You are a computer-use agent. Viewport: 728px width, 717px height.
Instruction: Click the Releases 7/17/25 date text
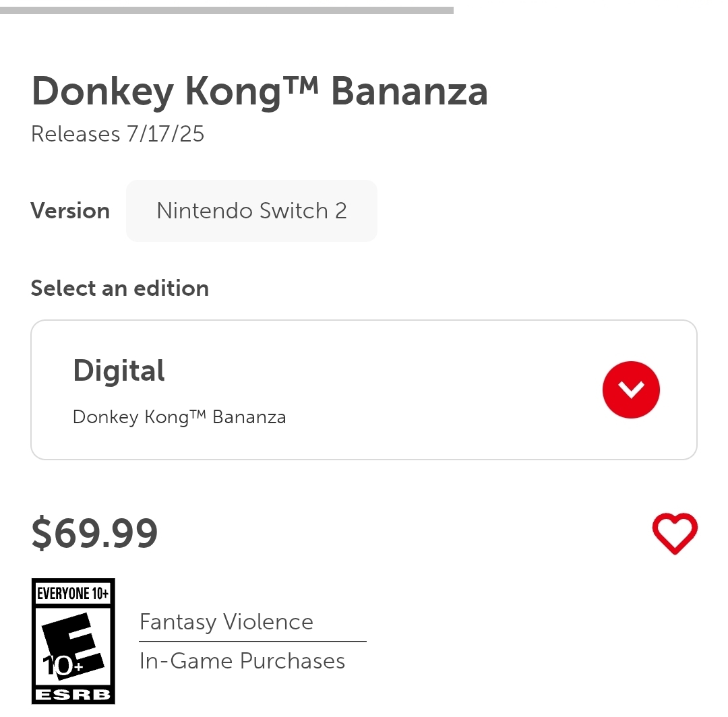click(x=117, y=134)
